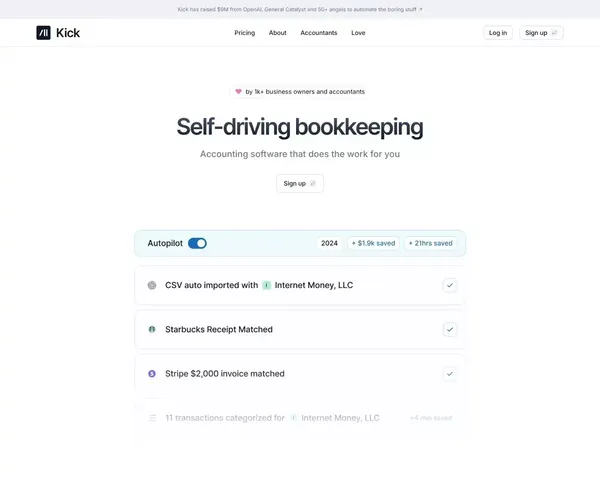Click the grey icon beside CSV auto imported
This screenshot has width=600, height=499.
(152, 285)
